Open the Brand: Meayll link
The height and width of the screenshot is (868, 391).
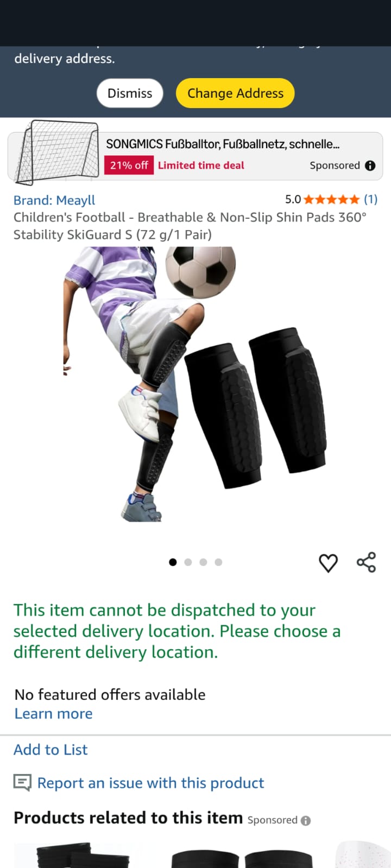54,200
